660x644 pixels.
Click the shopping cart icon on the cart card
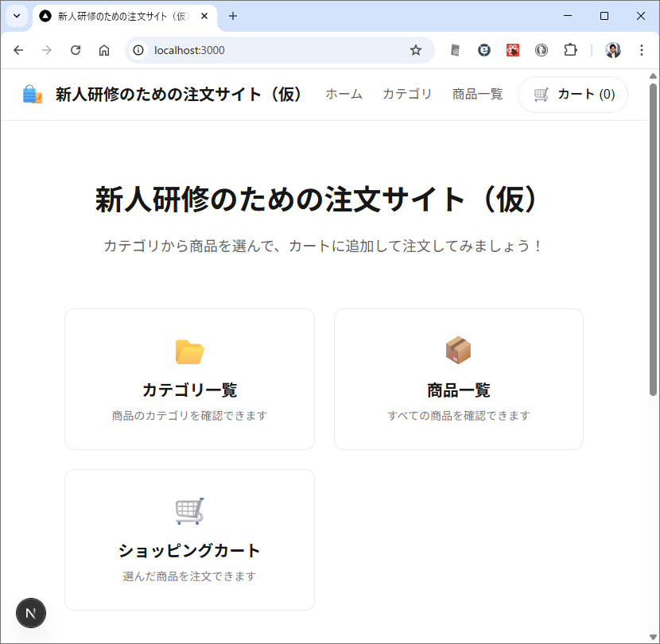point(189,511)
